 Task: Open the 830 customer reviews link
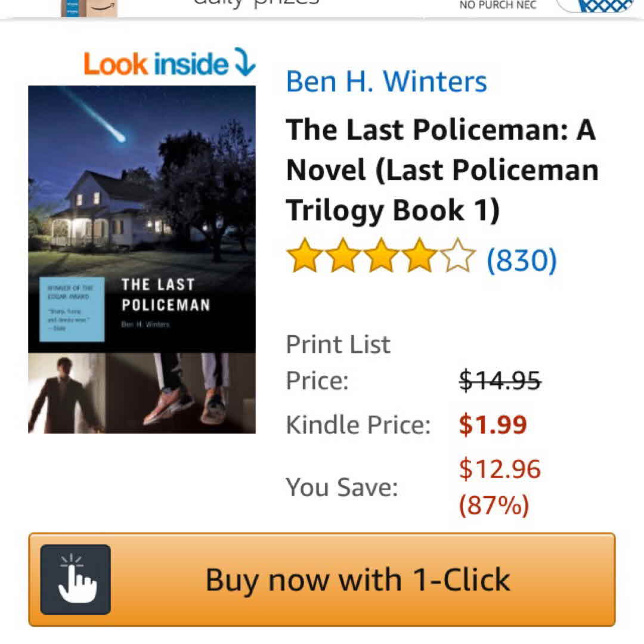521,260
